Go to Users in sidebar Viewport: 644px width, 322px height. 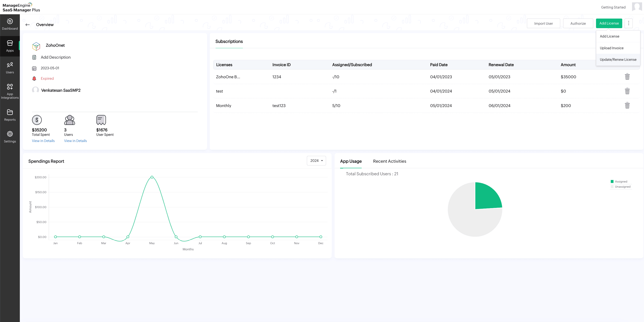10,68
